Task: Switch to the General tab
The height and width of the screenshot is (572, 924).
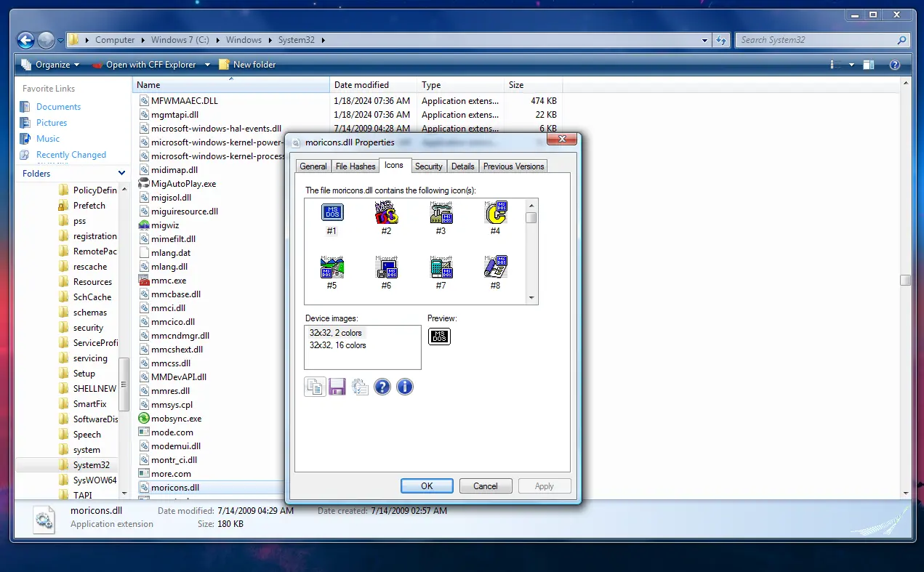Action: [x=313, y=166]
